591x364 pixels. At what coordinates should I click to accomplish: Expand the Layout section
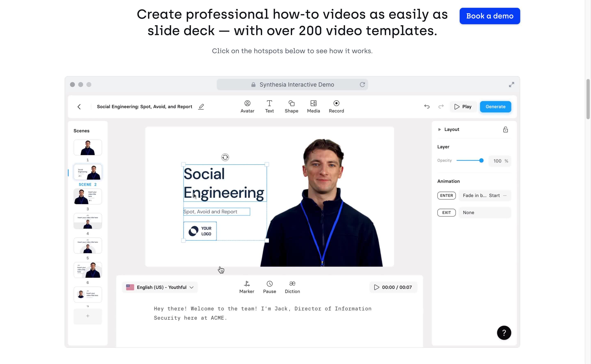[x=439, y=129]
